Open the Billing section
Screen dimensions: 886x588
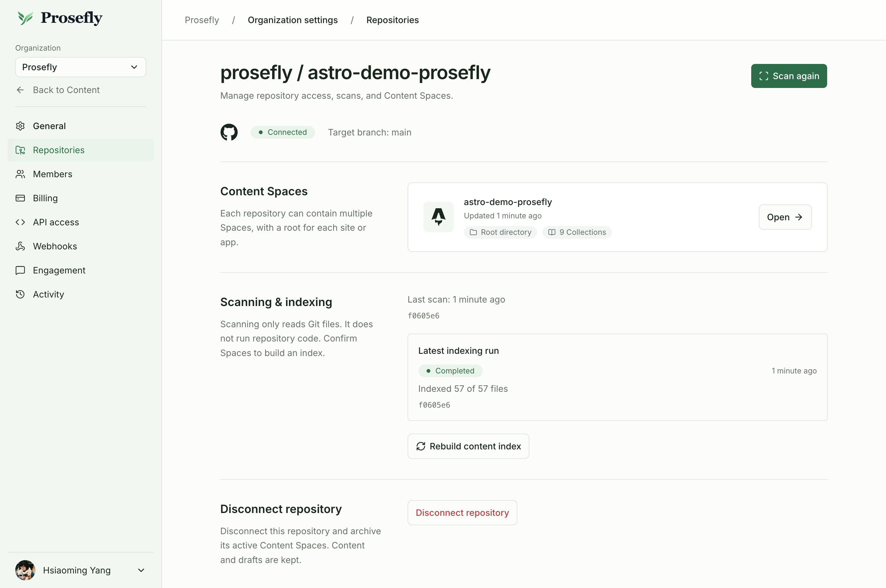[x=81, y=198]
